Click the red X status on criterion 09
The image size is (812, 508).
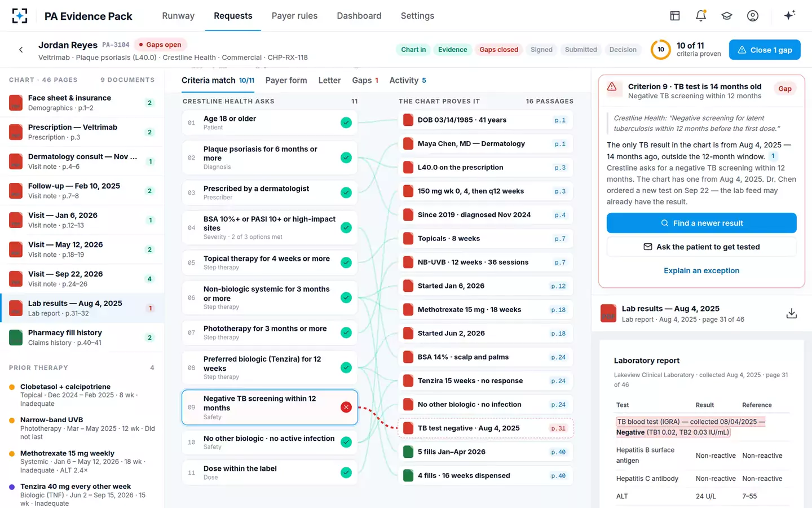pyautogui.click(x=346, y=407)
